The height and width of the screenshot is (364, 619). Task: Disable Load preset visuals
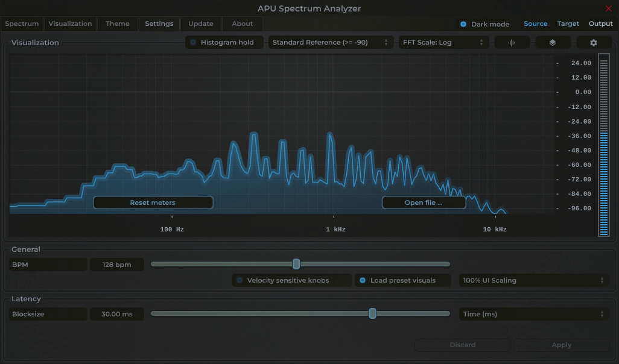tap(402, 280)
